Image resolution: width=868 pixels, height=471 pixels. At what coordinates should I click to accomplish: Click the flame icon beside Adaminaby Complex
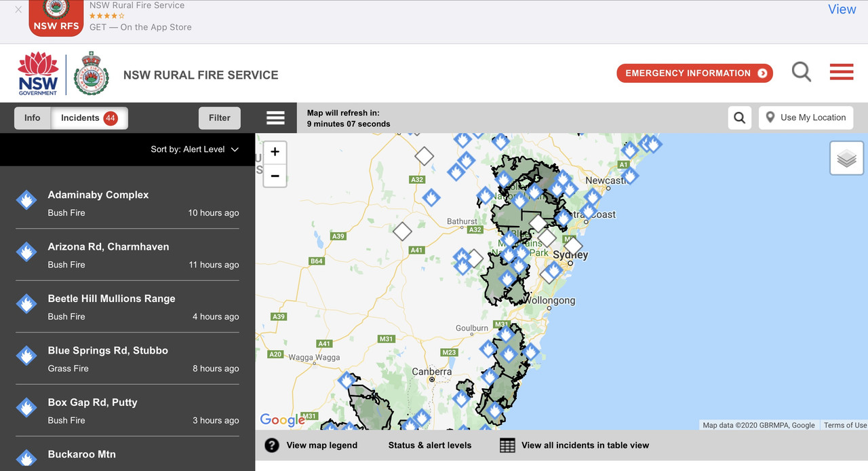26,200
